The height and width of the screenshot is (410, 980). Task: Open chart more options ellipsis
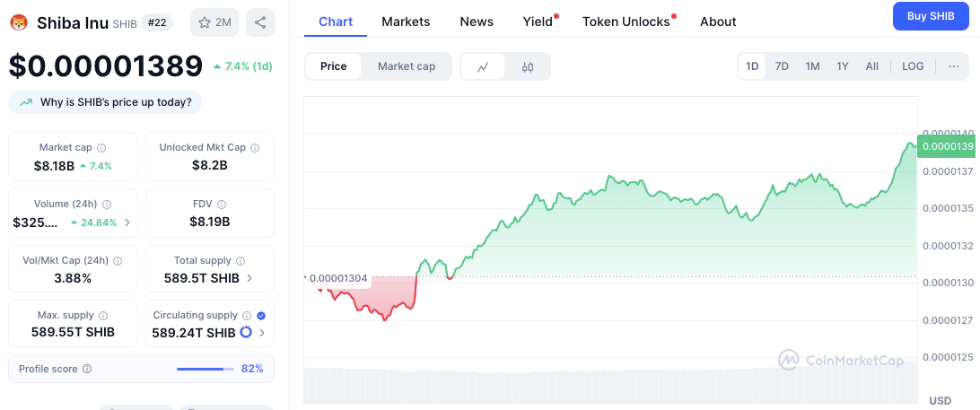953,66
